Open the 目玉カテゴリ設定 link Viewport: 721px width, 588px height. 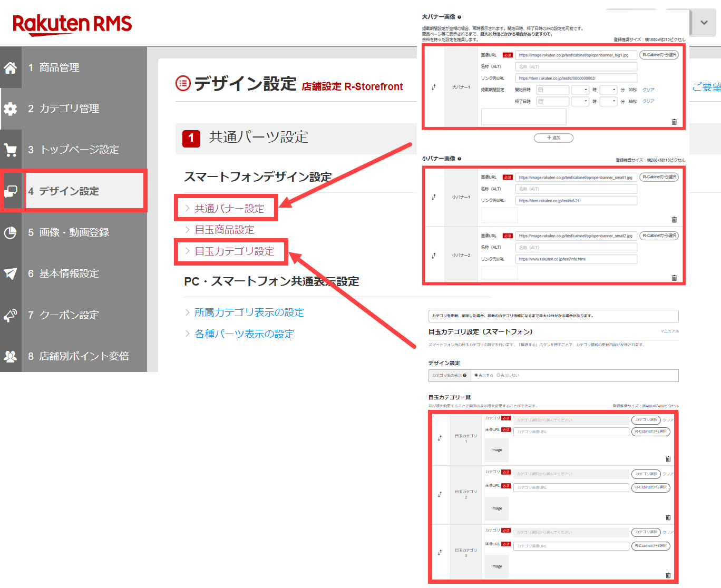point(234,251)
